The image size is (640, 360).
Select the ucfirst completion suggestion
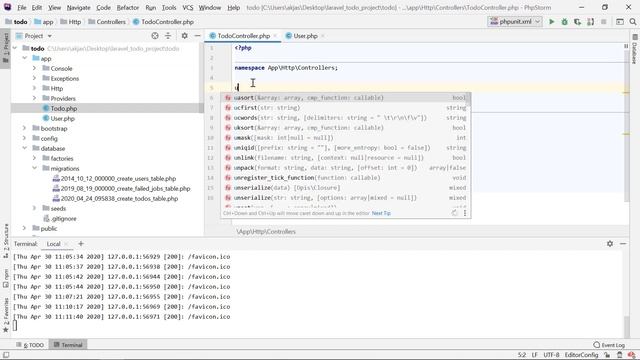tap(346, 108)
